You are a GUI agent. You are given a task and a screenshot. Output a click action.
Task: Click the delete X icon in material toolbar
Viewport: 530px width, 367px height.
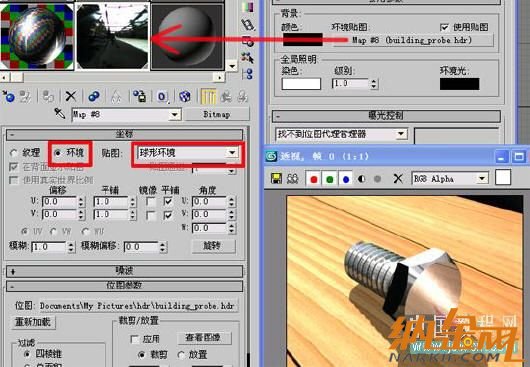pyautogui.click(x=71, y=96)
